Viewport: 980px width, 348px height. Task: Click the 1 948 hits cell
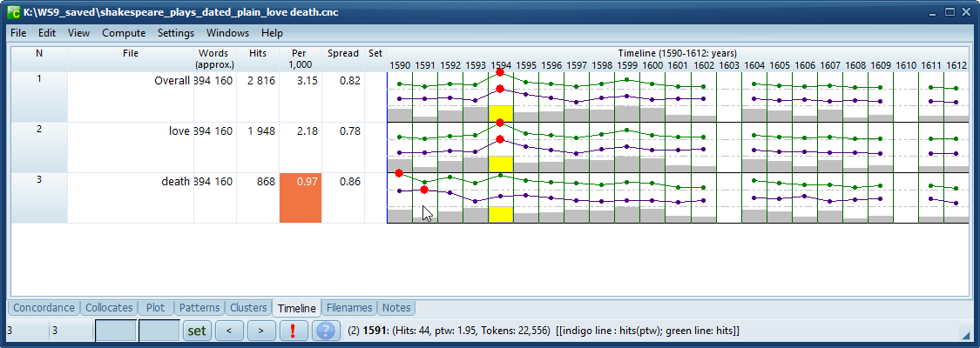[x=258, y=147]
